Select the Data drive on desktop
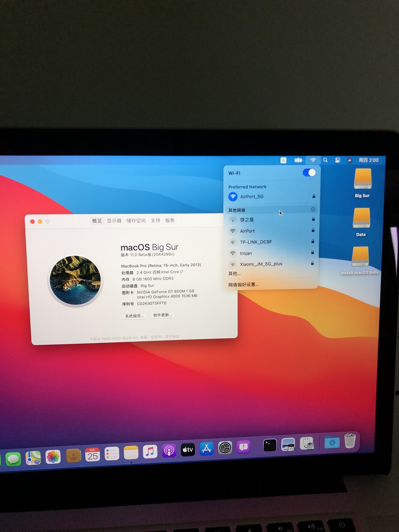This screenshot has height=532, width=399. coord(361,222)
